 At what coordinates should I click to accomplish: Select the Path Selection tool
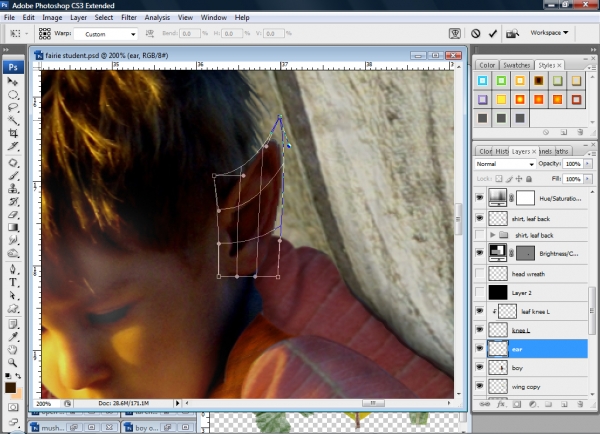pos(13,295)
